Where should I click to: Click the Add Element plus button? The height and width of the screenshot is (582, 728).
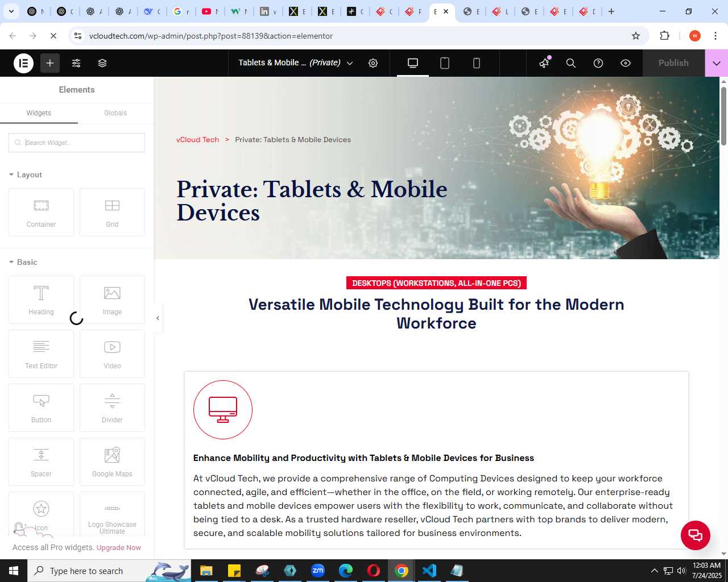[50, 63]
